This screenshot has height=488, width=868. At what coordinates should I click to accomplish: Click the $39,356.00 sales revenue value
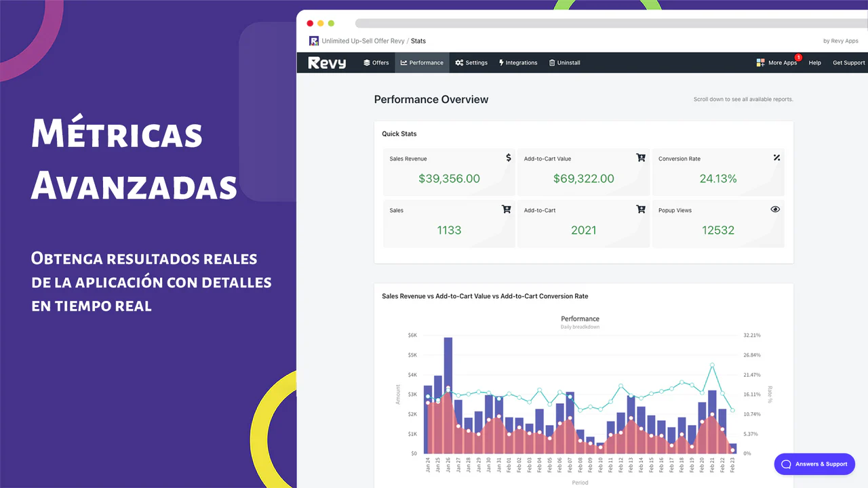(x=449, y=179)
